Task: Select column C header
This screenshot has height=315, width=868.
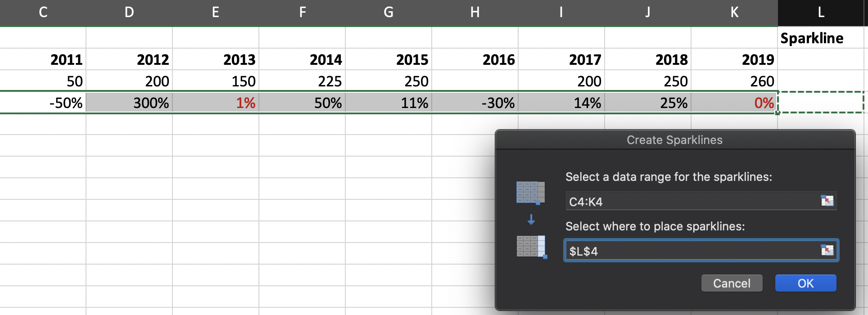Action: pos(43,13)
